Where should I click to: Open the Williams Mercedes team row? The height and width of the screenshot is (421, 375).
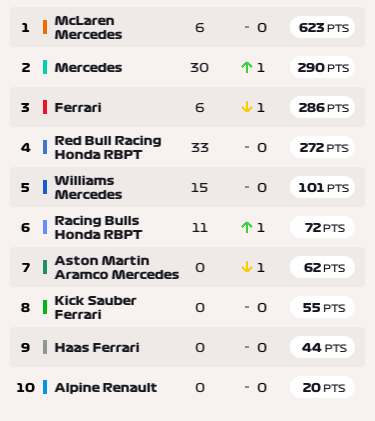pos(187,187)
